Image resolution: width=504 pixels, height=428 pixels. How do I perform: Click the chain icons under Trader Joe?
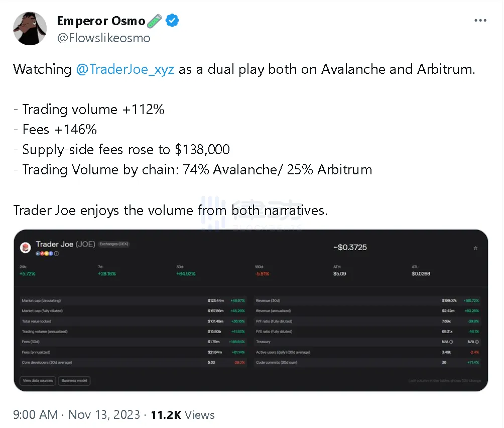tap(46, 254)
